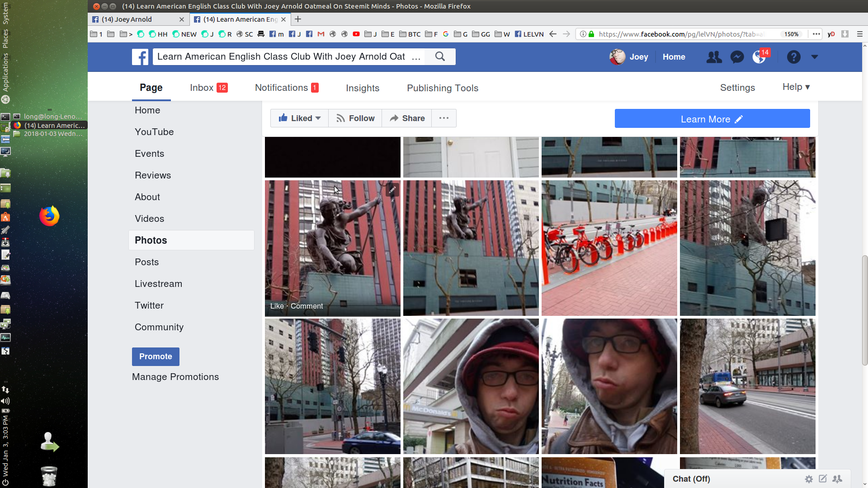868x488 pixels.
Task: Open the Settings link in the page bar
Action: pos(737,88)
